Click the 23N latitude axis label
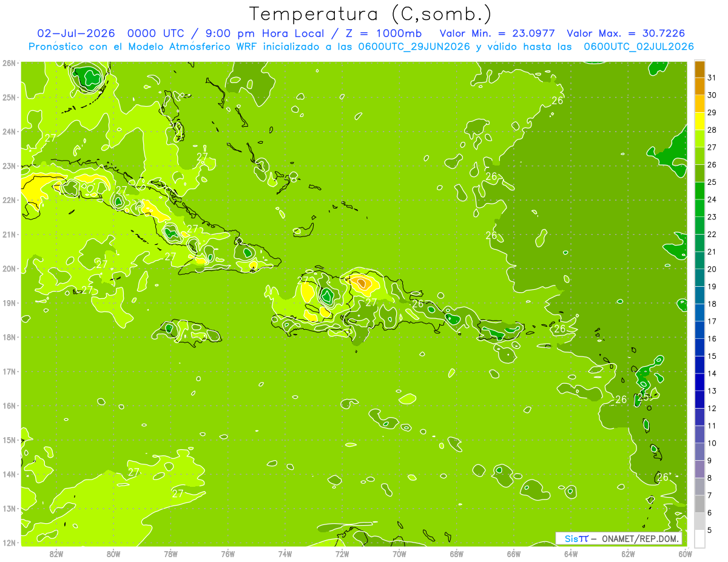Screen dimensions: 728x562 coord(8,166)
